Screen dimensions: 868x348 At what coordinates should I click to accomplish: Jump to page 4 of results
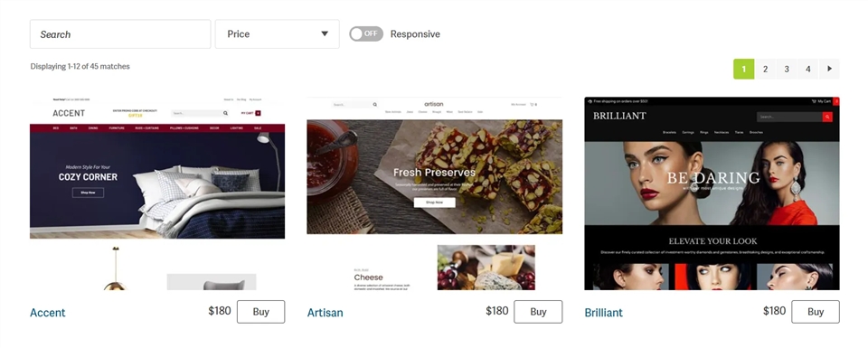(808, 69)
